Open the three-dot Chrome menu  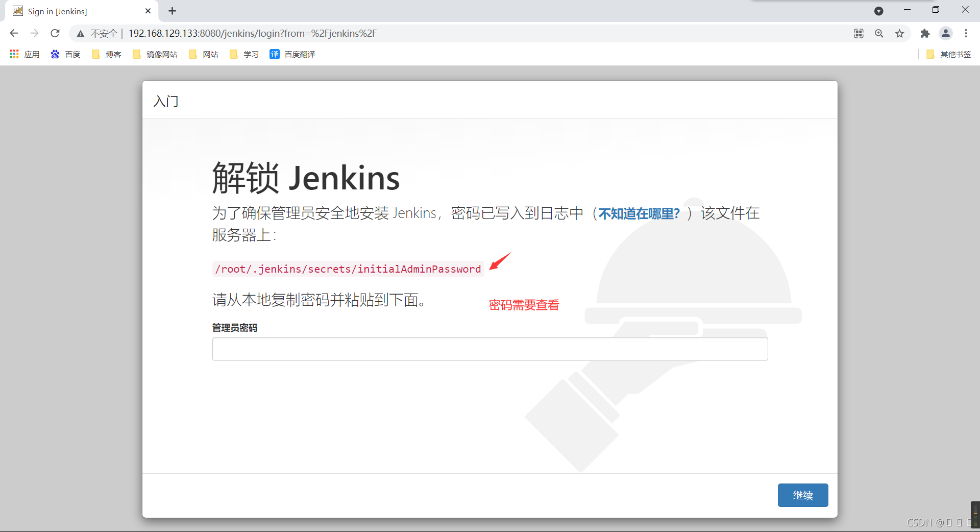966,33
